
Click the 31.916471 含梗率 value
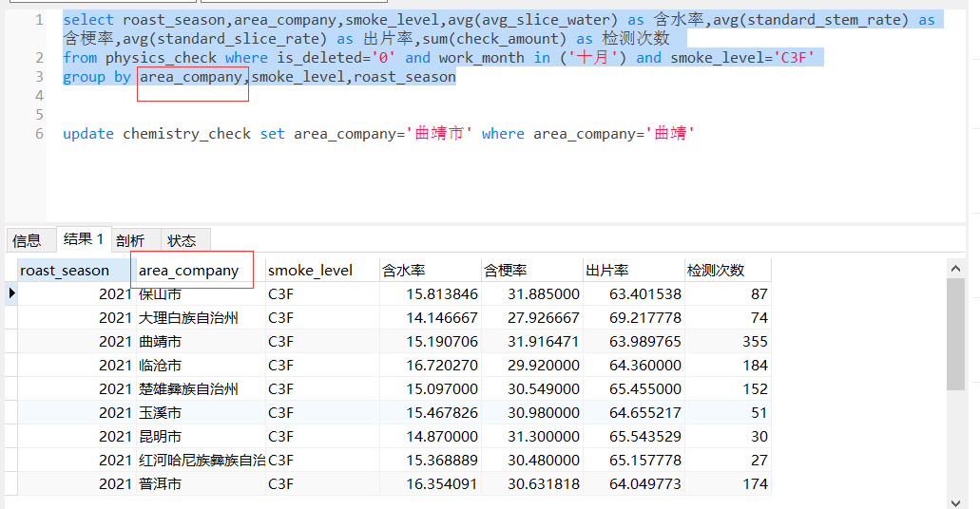pyautogui.click(x=543, y=342)
